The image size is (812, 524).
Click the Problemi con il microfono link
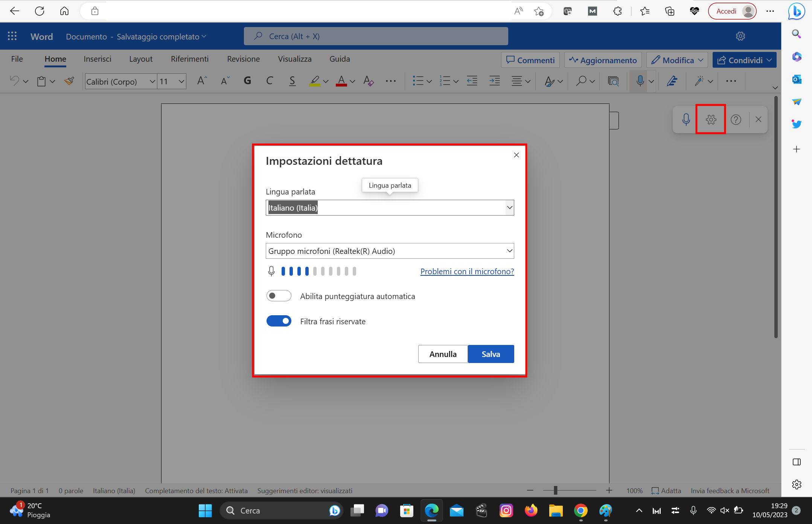466,271
